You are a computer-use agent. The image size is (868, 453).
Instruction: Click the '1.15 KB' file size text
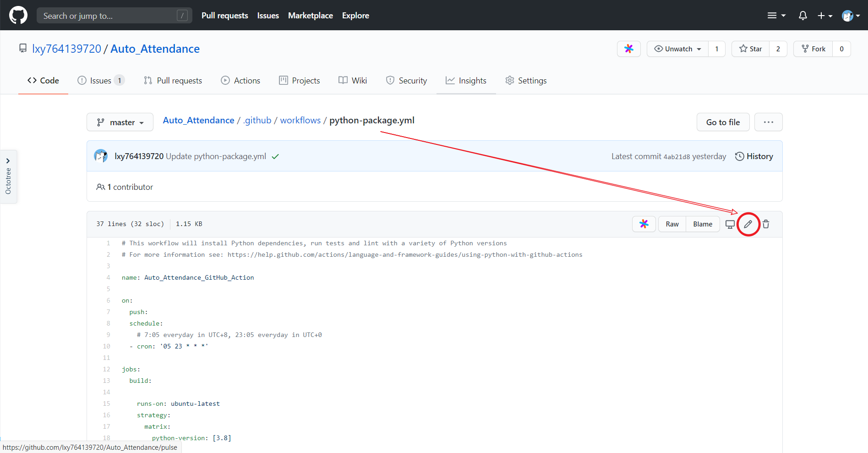[x=189, y=224]
